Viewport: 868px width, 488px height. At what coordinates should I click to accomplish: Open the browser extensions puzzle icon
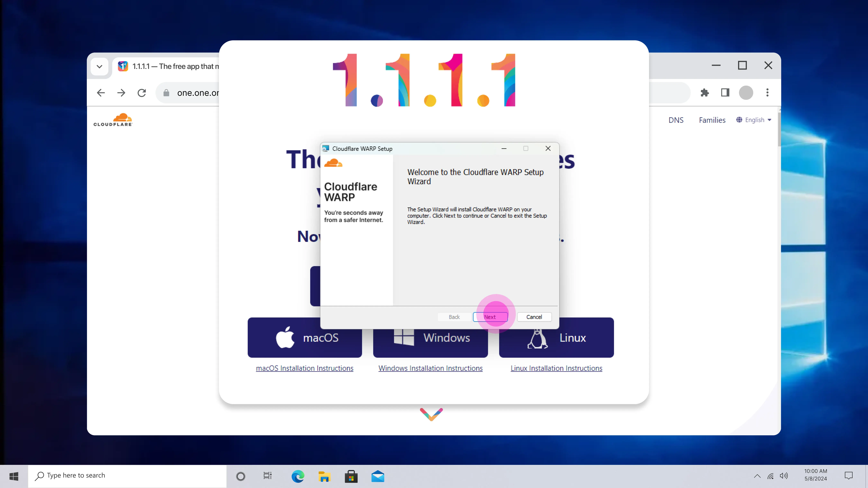705,93
